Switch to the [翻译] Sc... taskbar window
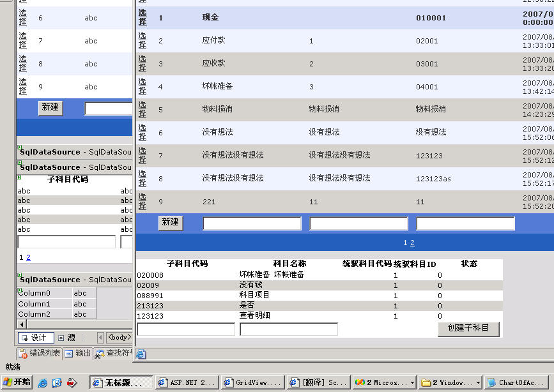Image resolution: width=554 pixels, height=392 pixels. pos(318,382)
